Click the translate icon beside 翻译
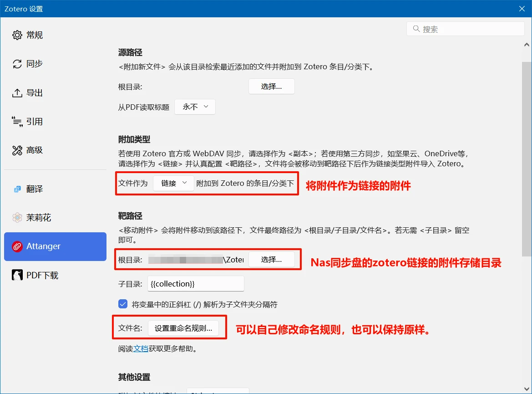 [x=17, y=189]
